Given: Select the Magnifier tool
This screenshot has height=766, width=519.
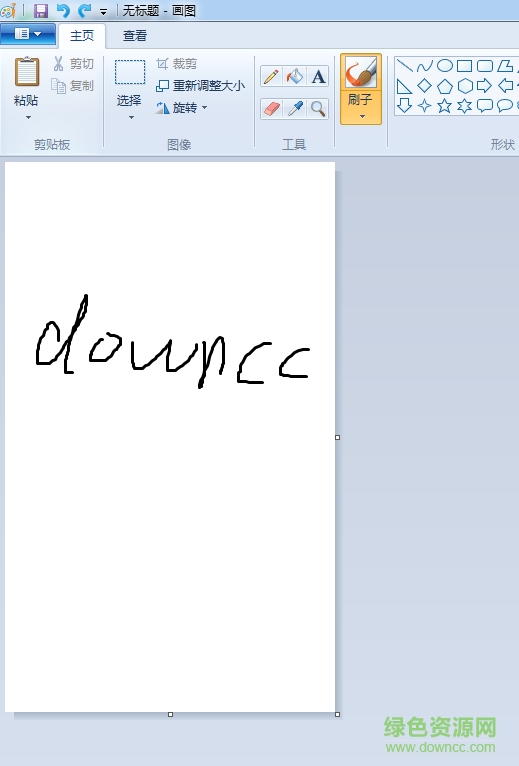Looking at the screenshot, I should click(x=318, y=108).
